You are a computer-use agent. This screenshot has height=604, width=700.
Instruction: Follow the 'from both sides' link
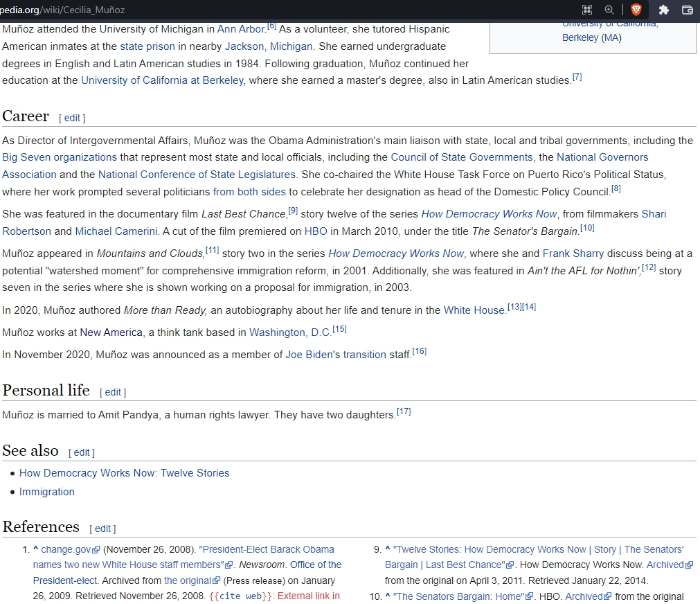tap(249, 192)
